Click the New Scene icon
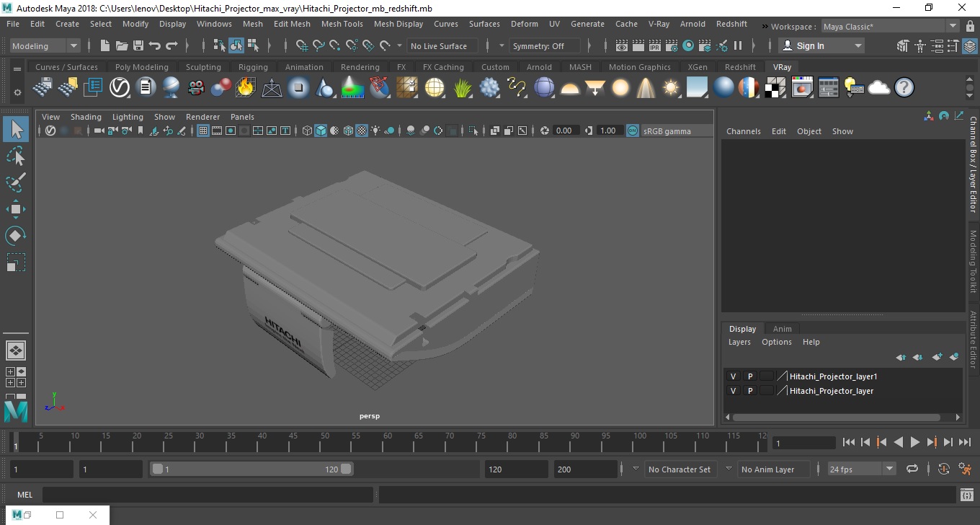Image resolution: width=980 pixels, height=525 pixels. pyautogui.click(x=105, y=45)
